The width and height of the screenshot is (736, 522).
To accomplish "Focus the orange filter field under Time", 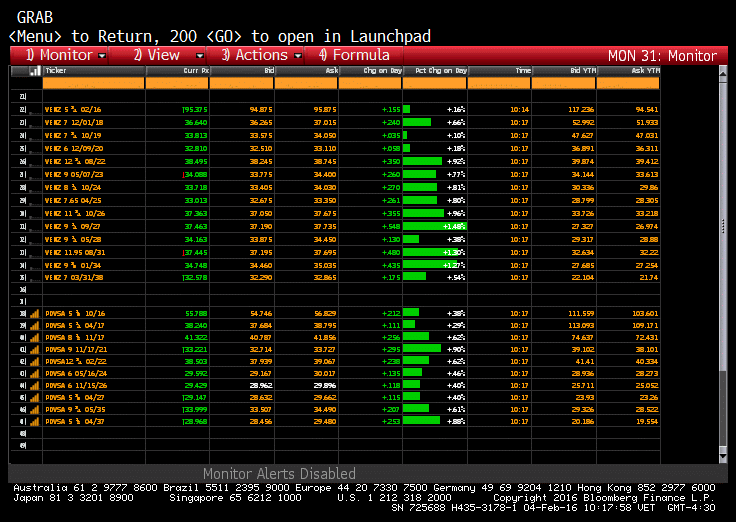I will pos(499,84).
